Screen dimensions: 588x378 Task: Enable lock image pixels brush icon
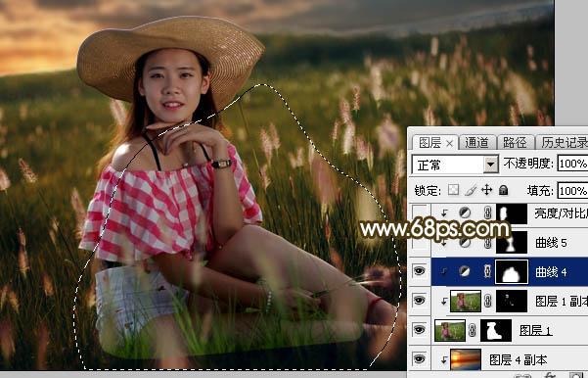pos(471,190)
